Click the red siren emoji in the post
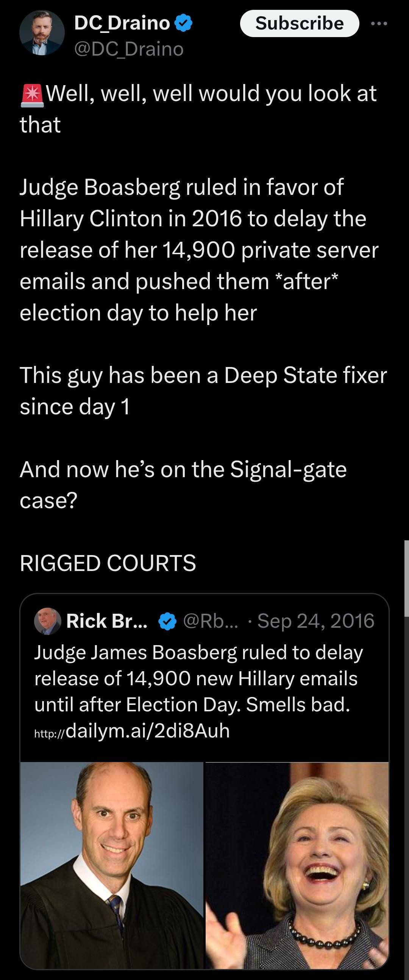Screen dimensions: 409x980 click(x=32, y=95)
